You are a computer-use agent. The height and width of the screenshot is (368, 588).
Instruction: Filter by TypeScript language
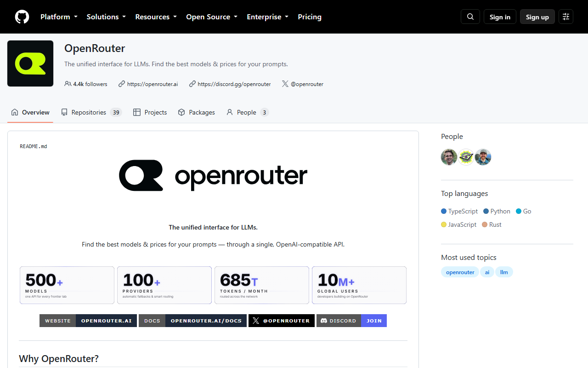(459, 211)
